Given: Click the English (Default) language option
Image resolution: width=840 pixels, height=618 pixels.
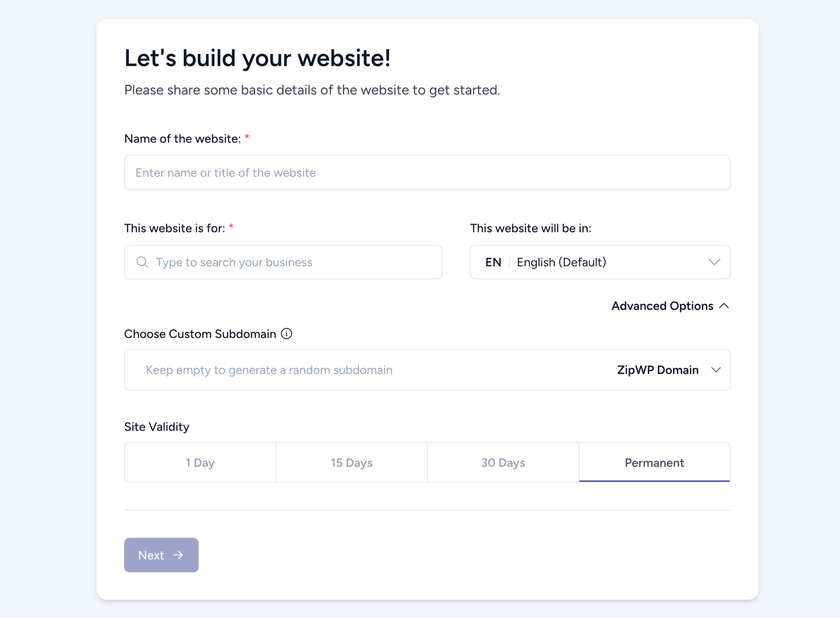Looking at the screenshot, I should click(560, 262).
